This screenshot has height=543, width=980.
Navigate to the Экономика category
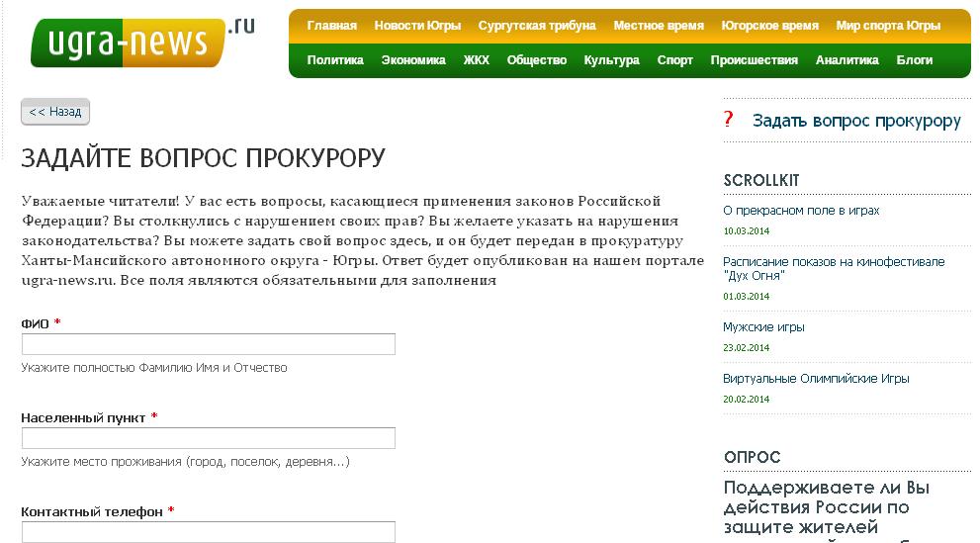click(413, 60)
